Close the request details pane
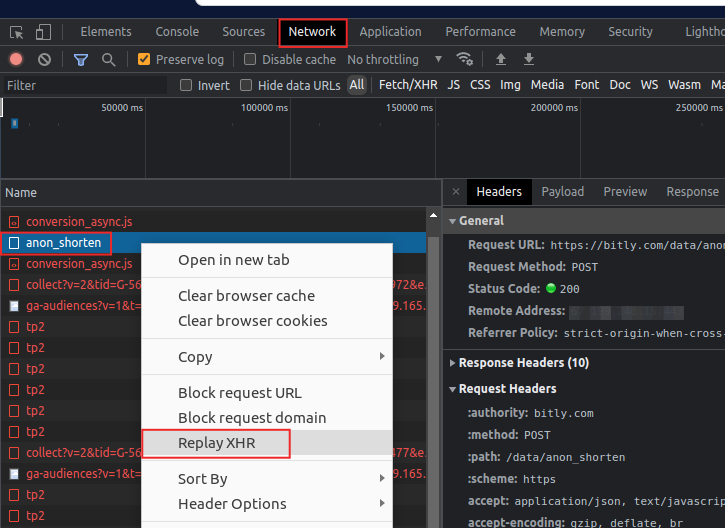This screenshot has height=528, width=725. pos(456,192)
